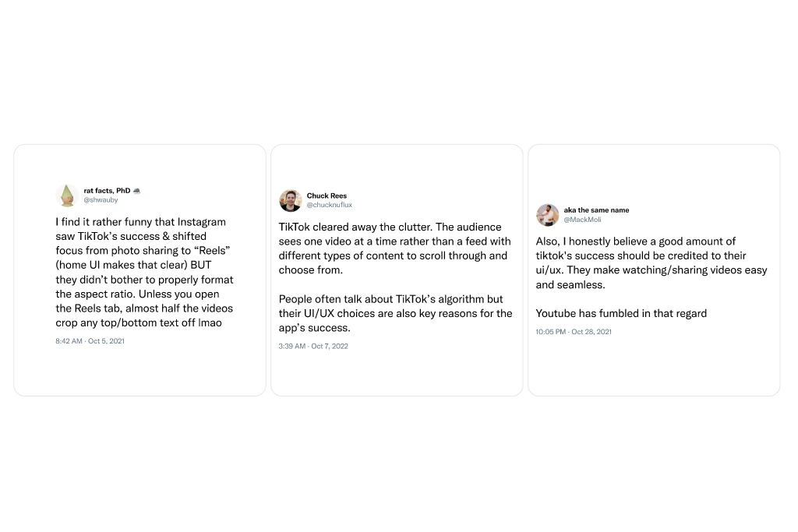
Task: Click the aka the same name avatar
Action: pyautogui.click(x=548, y=215)
